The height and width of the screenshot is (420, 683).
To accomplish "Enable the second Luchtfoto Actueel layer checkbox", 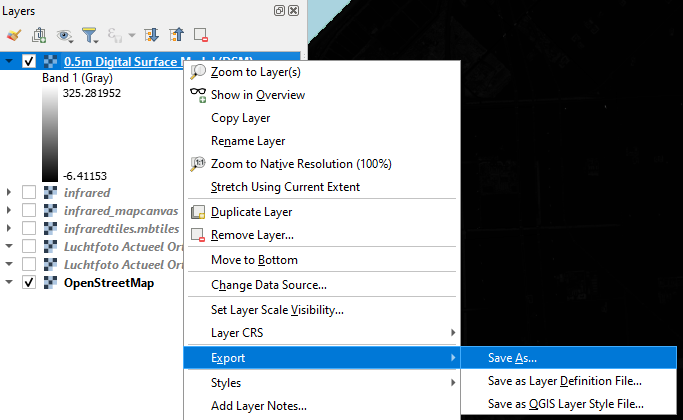I will pos(29,264).
